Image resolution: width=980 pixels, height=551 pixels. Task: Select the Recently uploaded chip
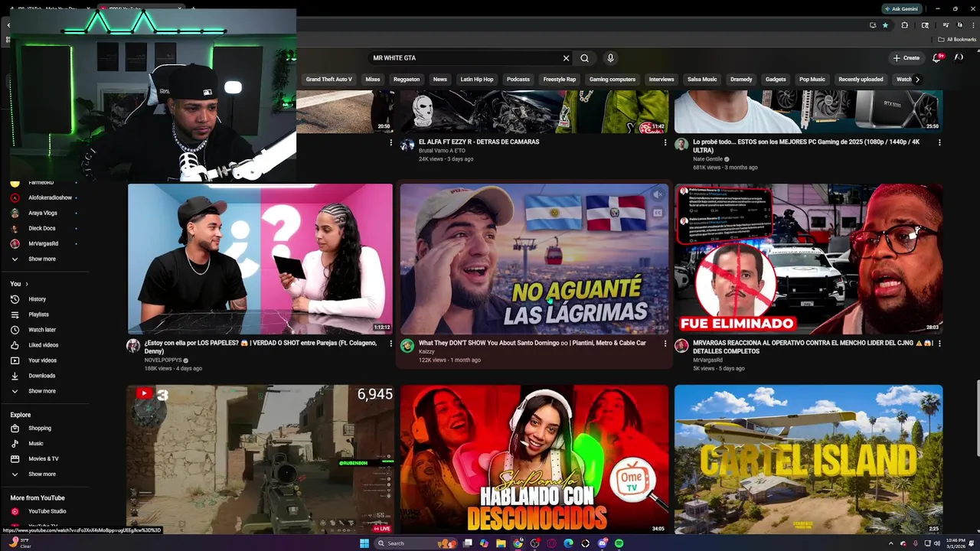pyautogui.click(x=861, y=80)
